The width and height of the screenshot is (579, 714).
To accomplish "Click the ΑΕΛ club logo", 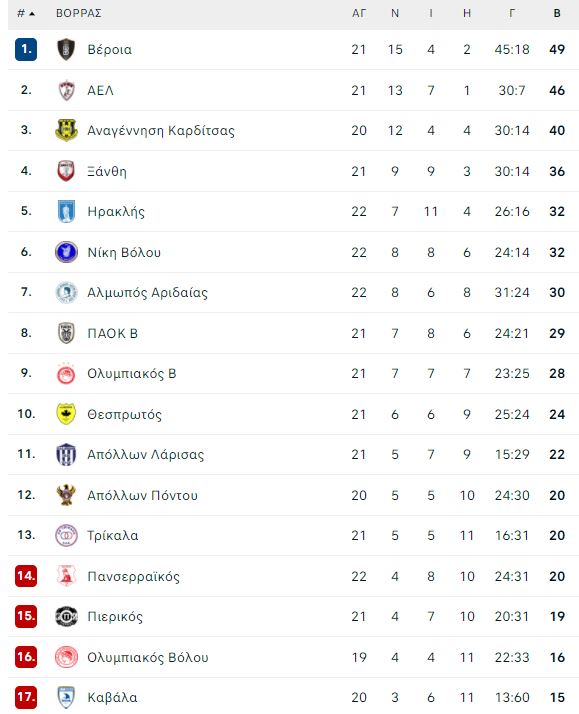I will (66, 90).
